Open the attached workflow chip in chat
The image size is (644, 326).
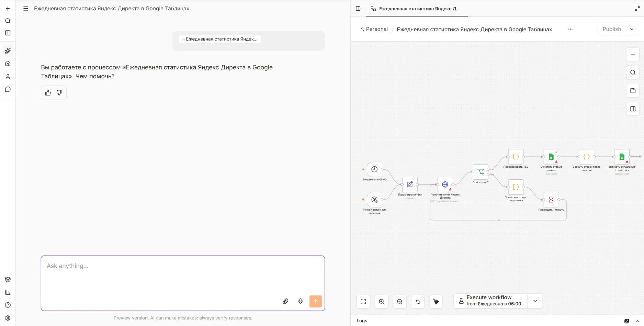(220, 39)
